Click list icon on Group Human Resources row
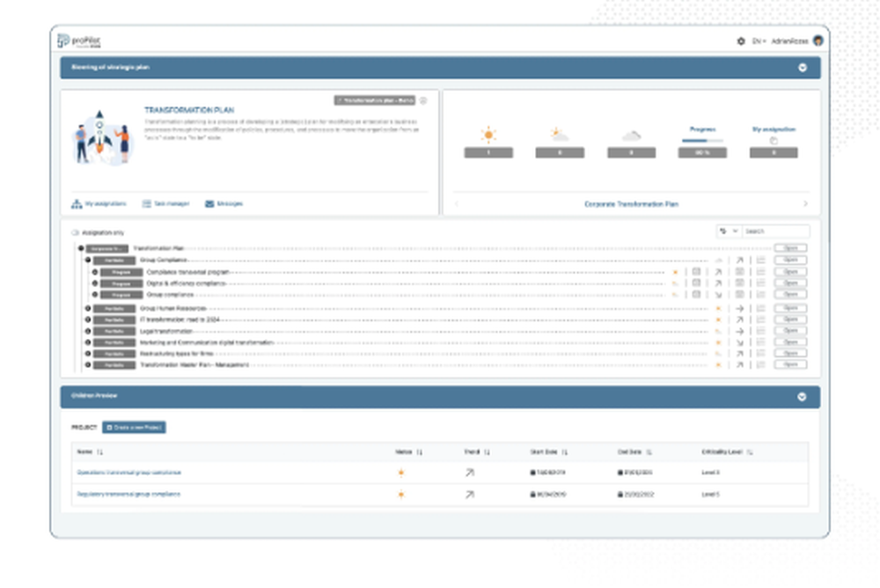This screenshot has width=880, height=588. coord(761,308)
